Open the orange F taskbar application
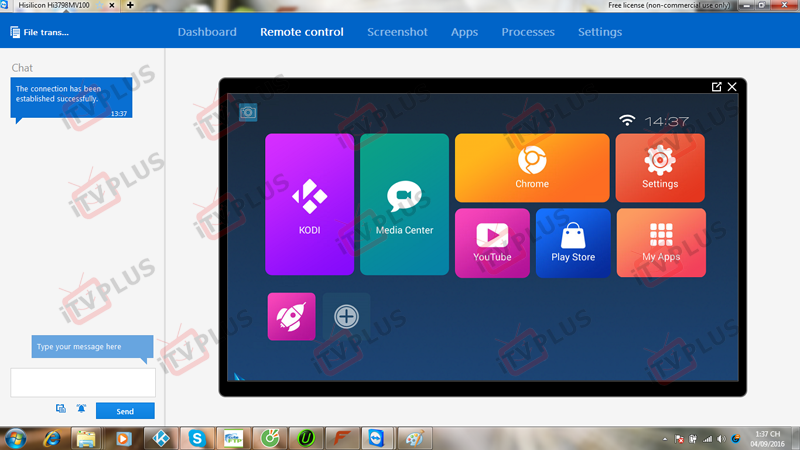This screenshot has height=450, width=800. (342, 438)
